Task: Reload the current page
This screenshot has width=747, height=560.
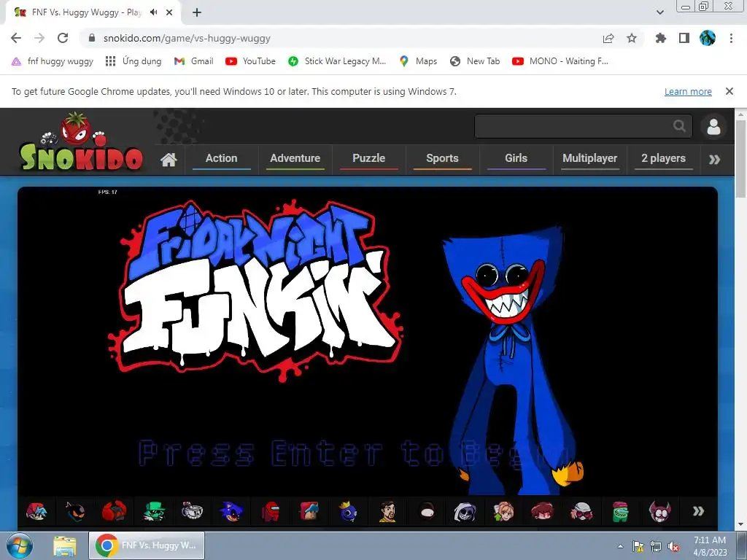Action: click(x=63, y=38)
